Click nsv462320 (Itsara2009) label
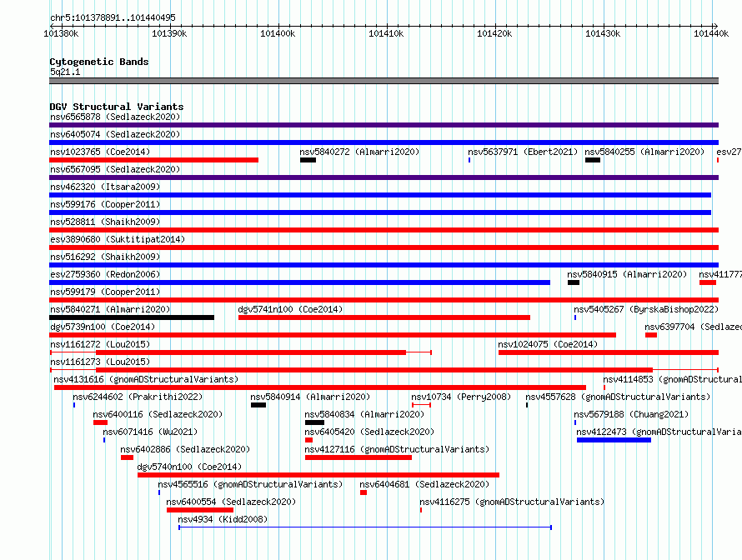 coord(105,187)
